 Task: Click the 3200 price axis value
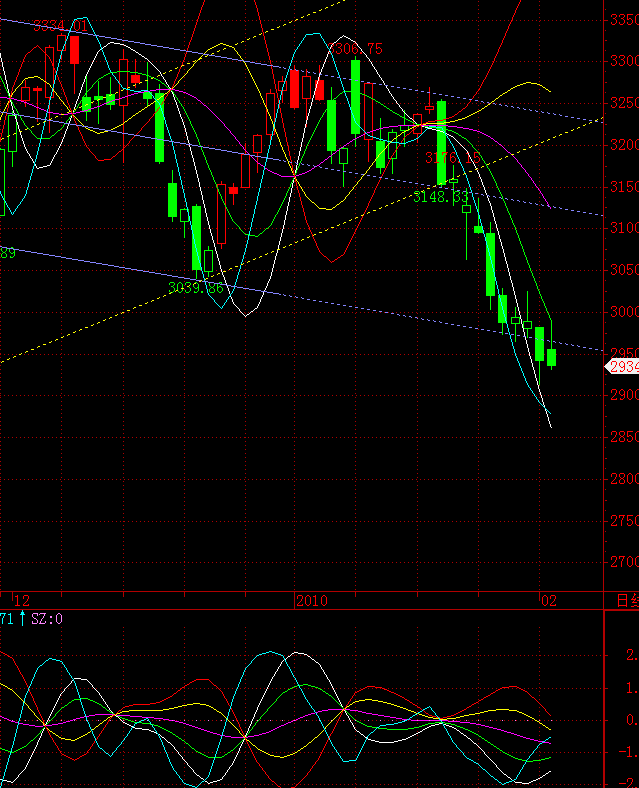624,145
